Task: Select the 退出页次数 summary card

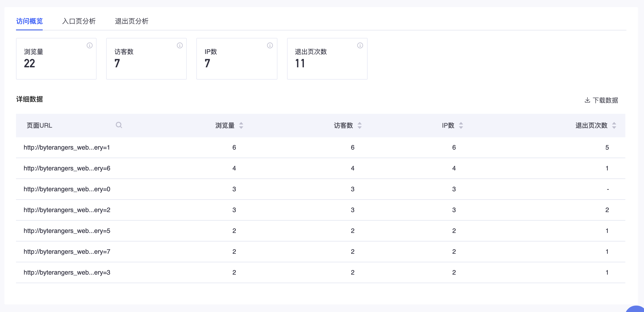Action: tap(327, 59)
